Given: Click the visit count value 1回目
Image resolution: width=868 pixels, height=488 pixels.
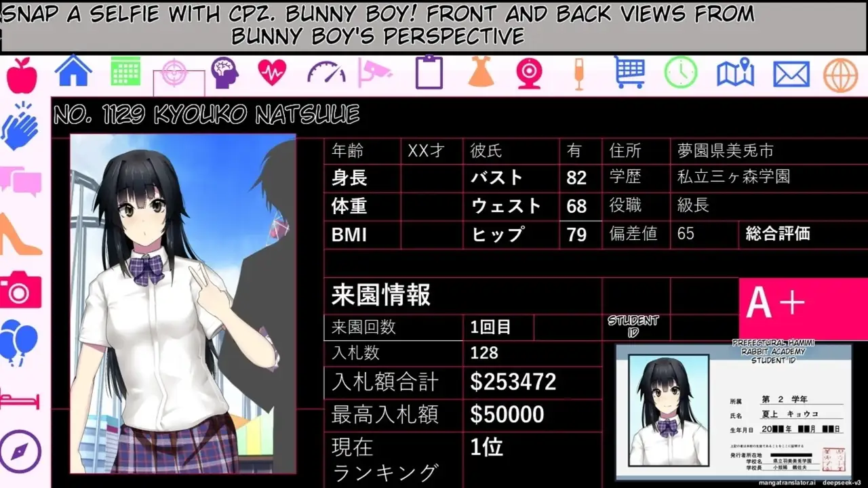Looking at the screenshot, I should pyautogui.click(x=491, y=327).
